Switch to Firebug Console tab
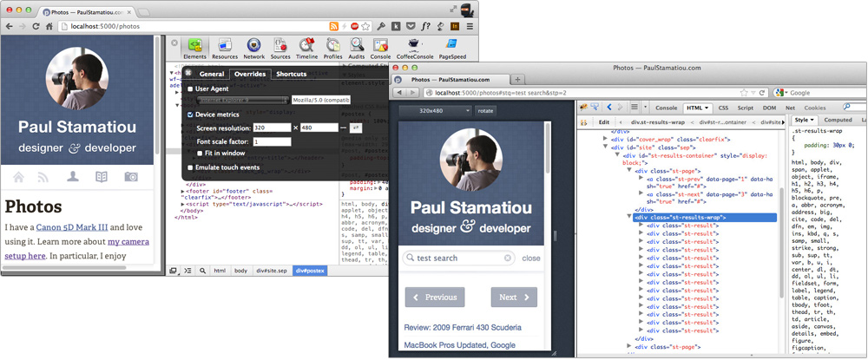 (x=666, y=108)
